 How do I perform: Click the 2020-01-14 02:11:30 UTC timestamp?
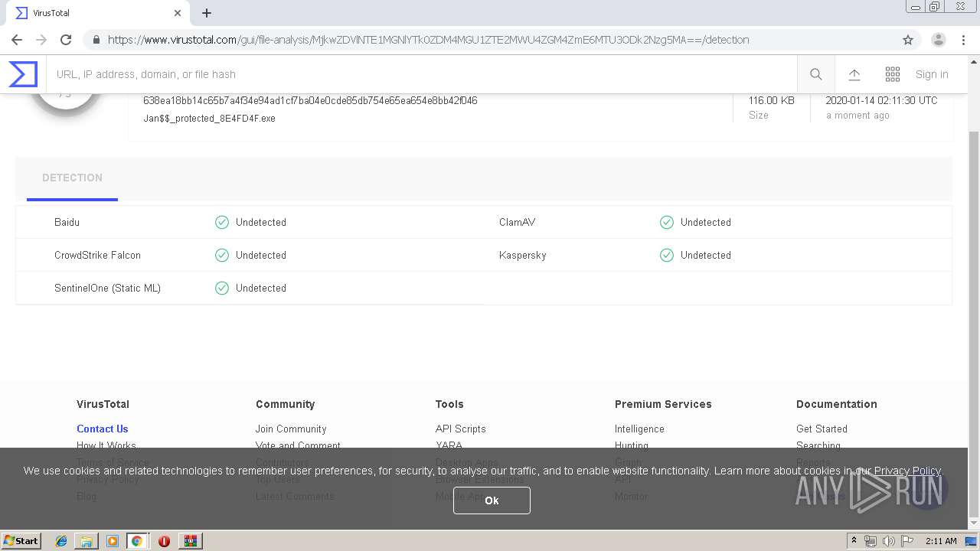click(881, 100)
